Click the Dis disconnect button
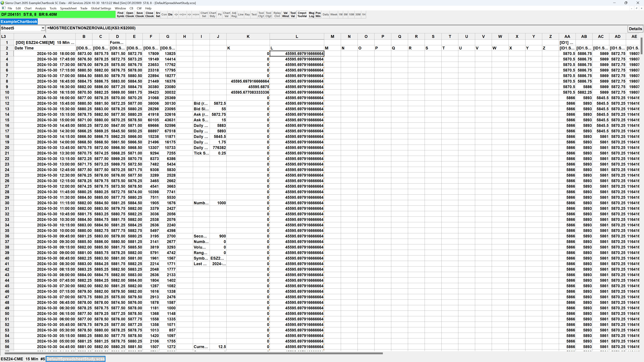This screenshot has height=362, width=644. (170, 14)
